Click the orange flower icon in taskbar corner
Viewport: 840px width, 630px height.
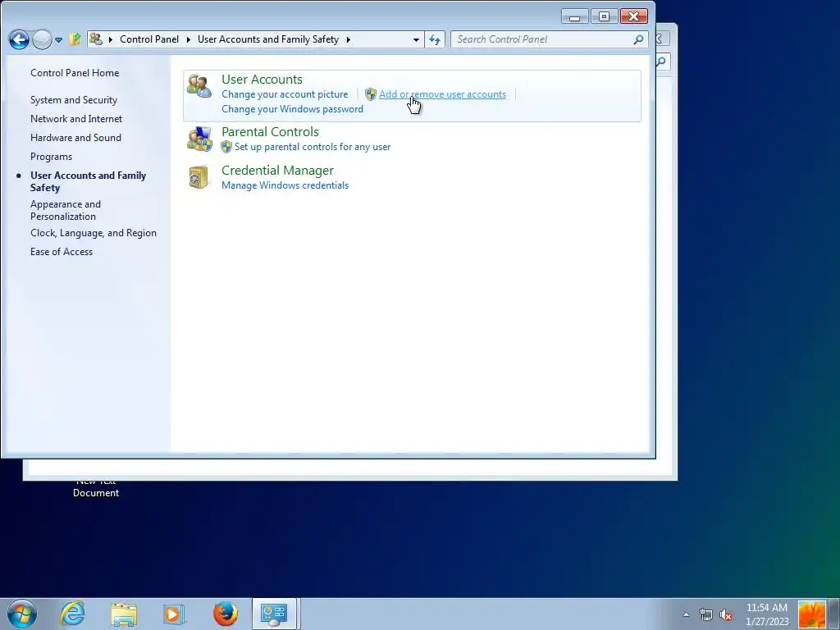point(811,614)
